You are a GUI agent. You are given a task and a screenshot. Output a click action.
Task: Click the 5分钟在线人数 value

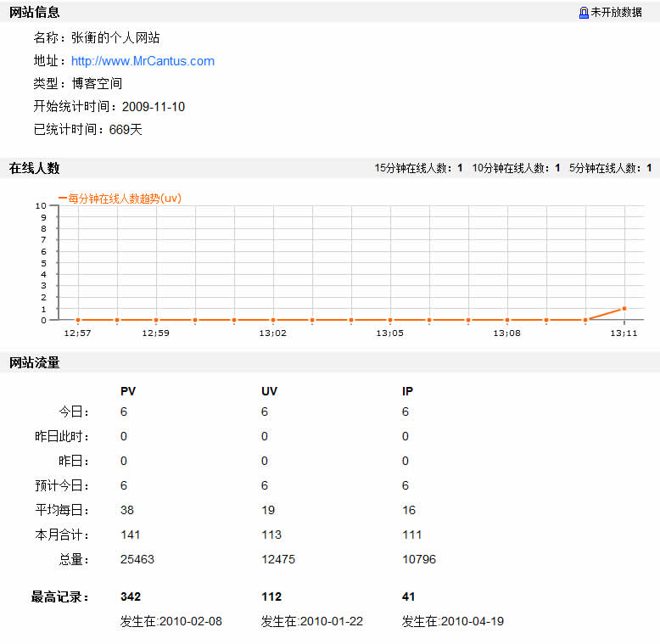pos(649,168)
